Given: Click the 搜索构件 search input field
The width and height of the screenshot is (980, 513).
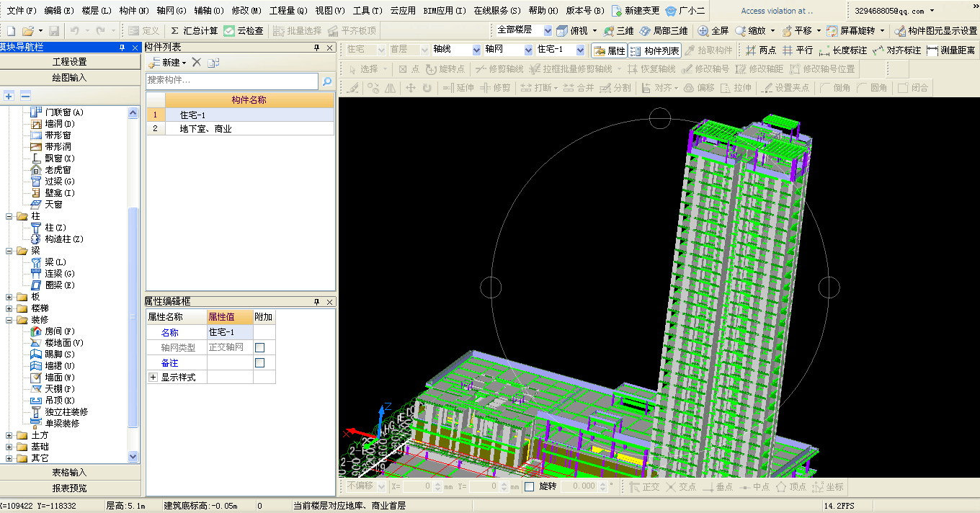Looking at the screenshot, I should [231, 81].
